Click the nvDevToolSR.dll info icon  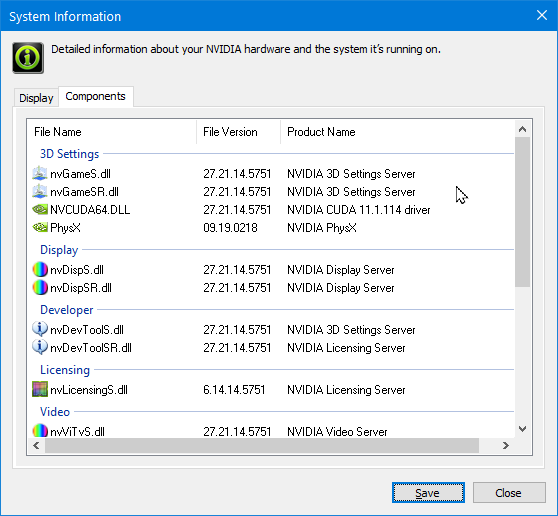pos(40,347)
